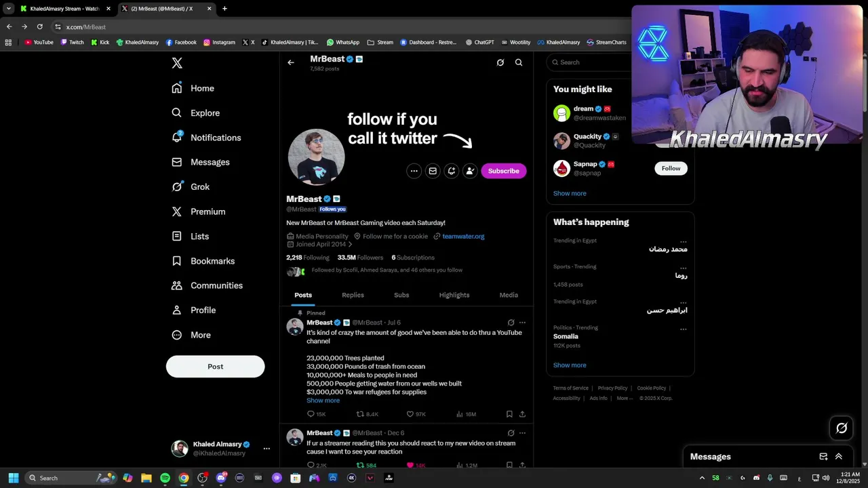Switch to Subs tab

point(401,295)
